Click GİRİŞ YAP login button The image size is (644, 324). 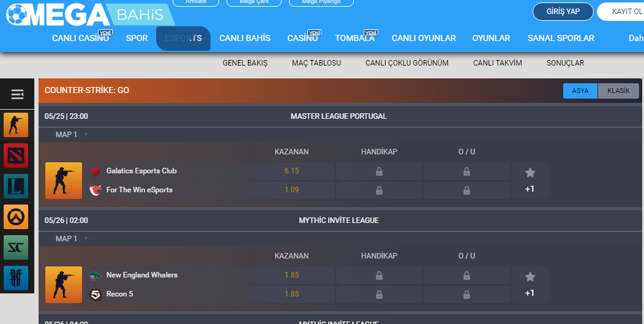(563, 12)
